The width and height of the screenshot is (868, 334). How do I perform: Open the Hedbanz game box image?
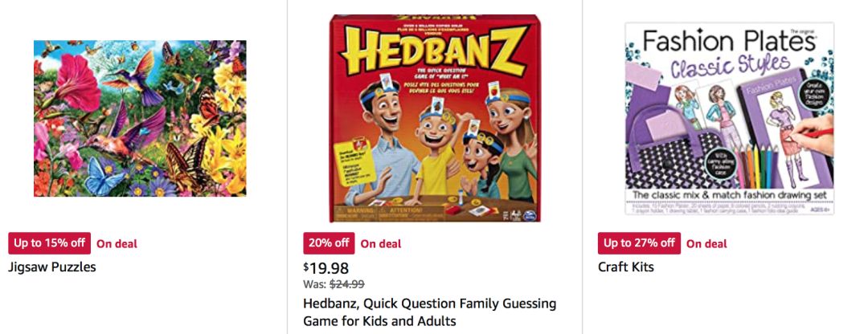pyautogui.click(x=435, y=118)
